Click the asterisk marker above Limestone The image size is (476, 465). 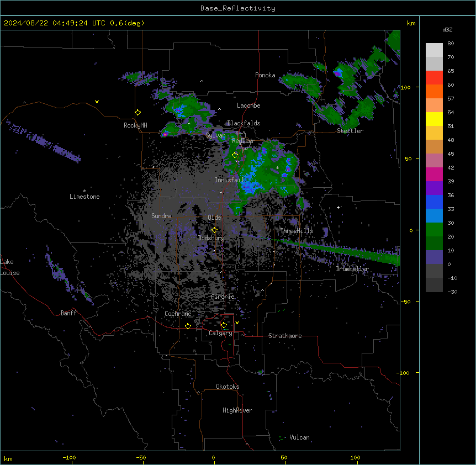(x=84, y=191)
